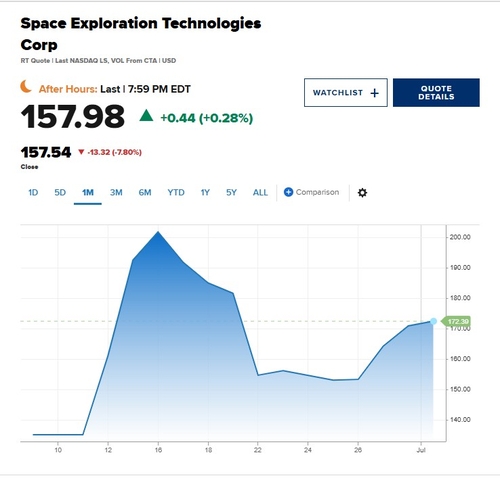
Task: Show year-to-date YTD chart
Action: coord(176,193)
